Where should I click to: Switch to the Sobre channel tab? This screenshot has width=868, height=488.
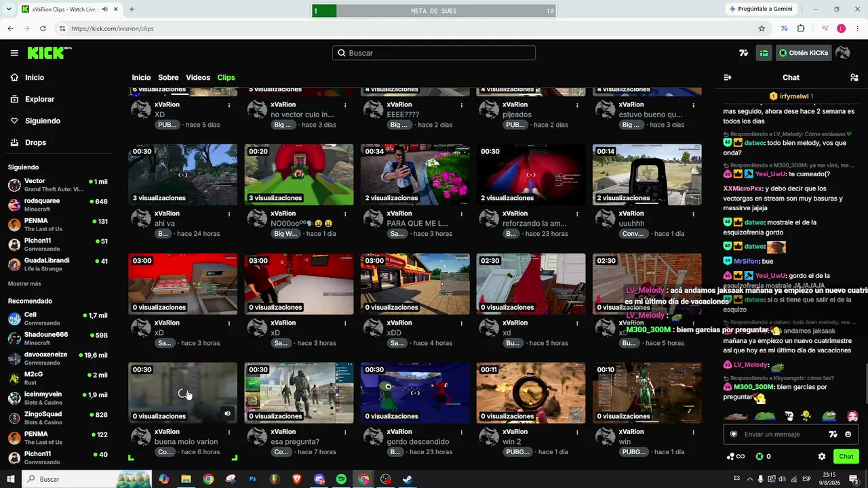168,77
